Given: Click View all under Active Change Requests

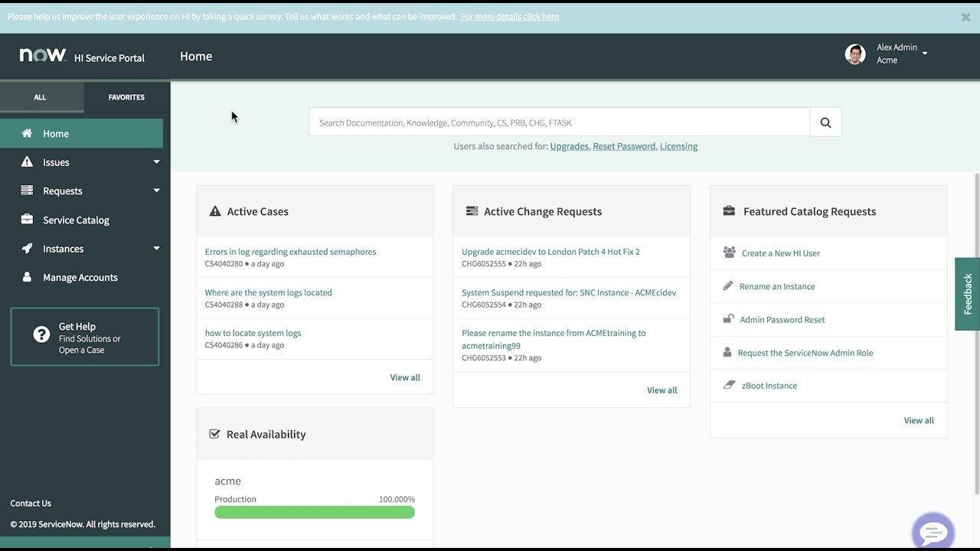Looking at the screenshot, I should 661,390.
